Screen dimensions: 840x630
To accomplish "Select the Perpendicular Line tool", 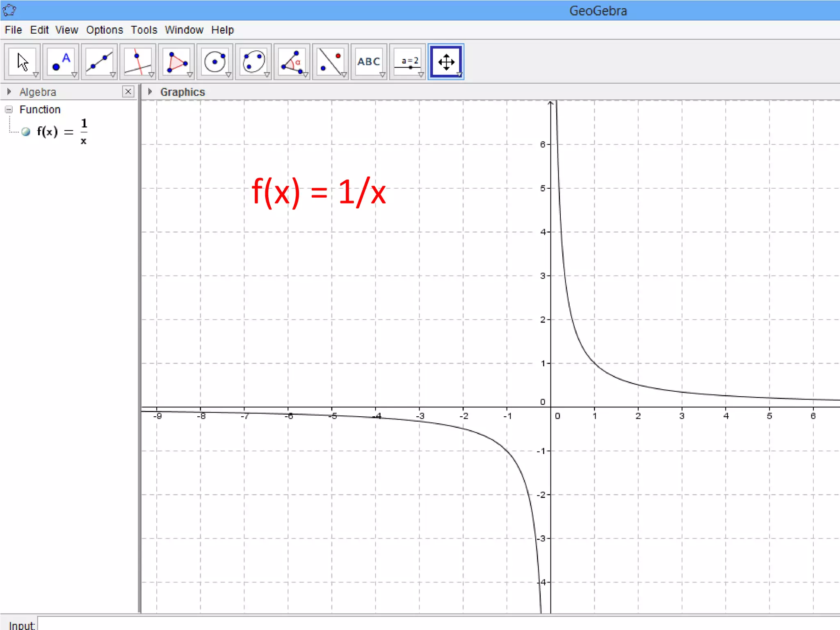I will [x=138, y=62].
